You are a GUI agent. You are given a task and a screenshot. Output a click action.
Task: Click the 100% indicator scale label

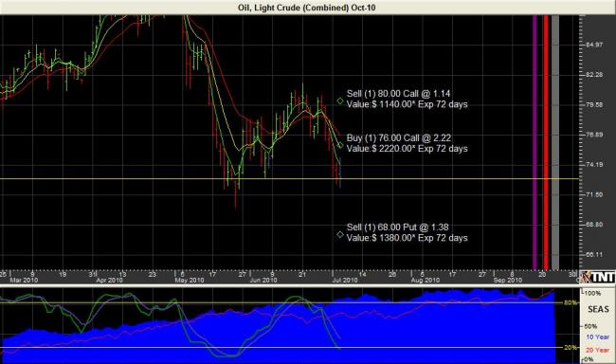click(x=593, y=294)
